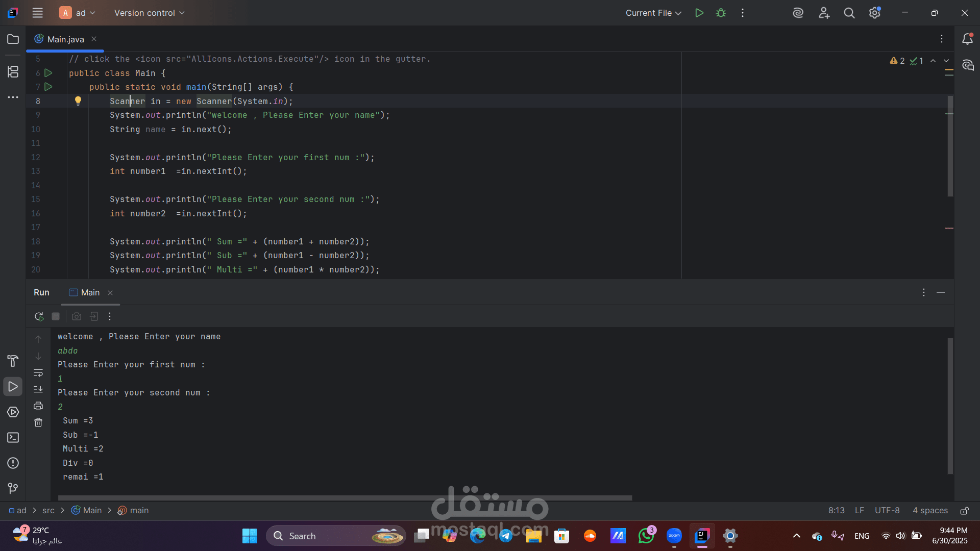The height and width of the screenshot is (551, 980).
Task: Toggle read-only lock icon in the status bar
Action: pyautogui.click(x=964, y=511)
